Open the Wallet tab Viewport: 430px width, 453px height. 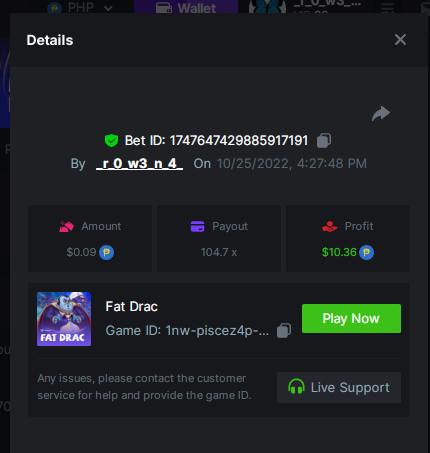[186, 7]
